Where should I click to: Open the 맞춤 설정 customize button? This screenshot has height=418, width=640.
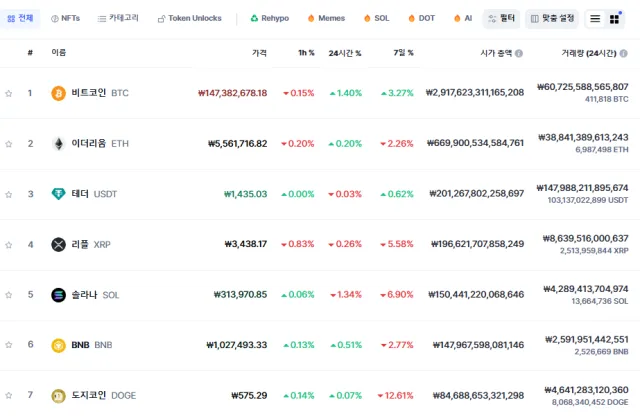552,18
